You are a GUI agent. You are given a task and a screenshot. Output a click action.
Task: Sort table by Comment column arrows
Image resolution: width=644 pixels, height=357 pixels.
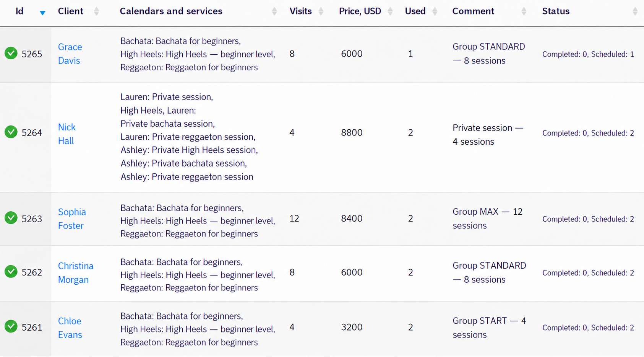[524, 11]
